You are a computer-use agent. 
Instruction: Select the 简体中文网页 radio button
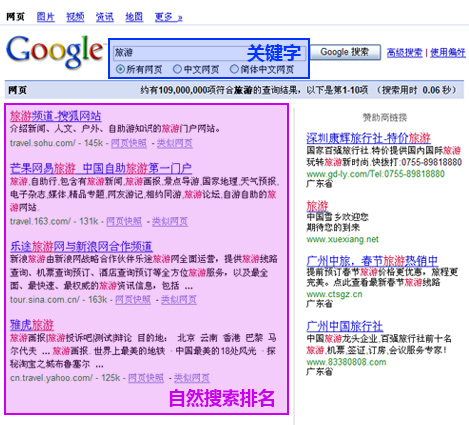click(x=234, y=69)
